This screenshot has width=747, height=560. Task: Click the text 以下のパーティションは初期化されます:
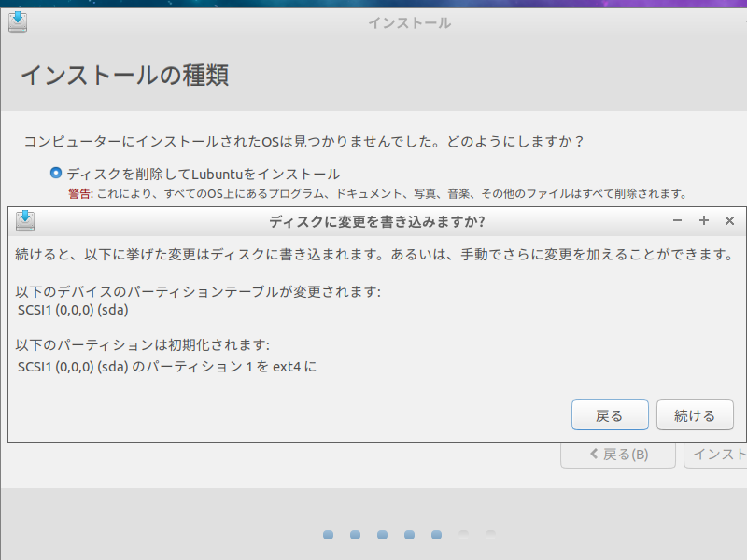coord(143,344)
